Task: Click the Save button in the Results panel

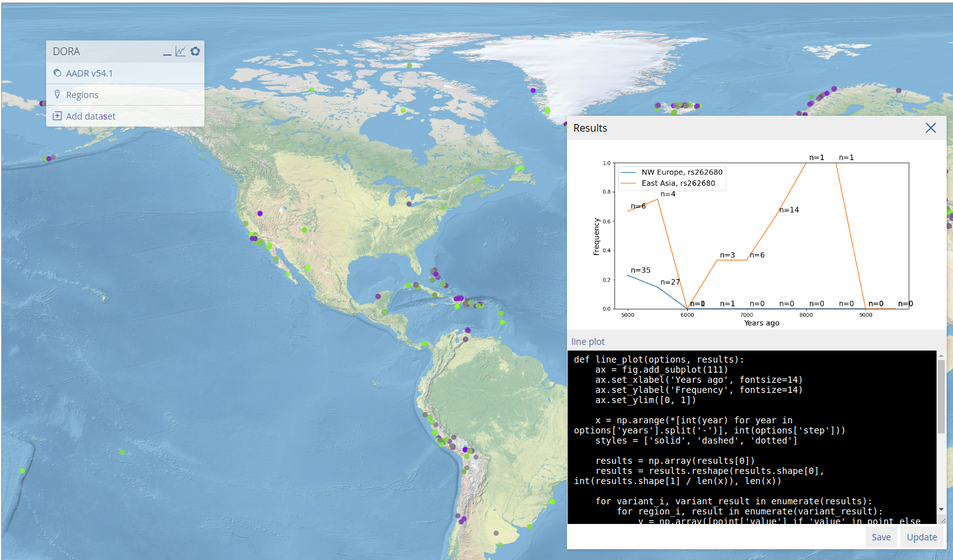Action: (x=881, y=537)
